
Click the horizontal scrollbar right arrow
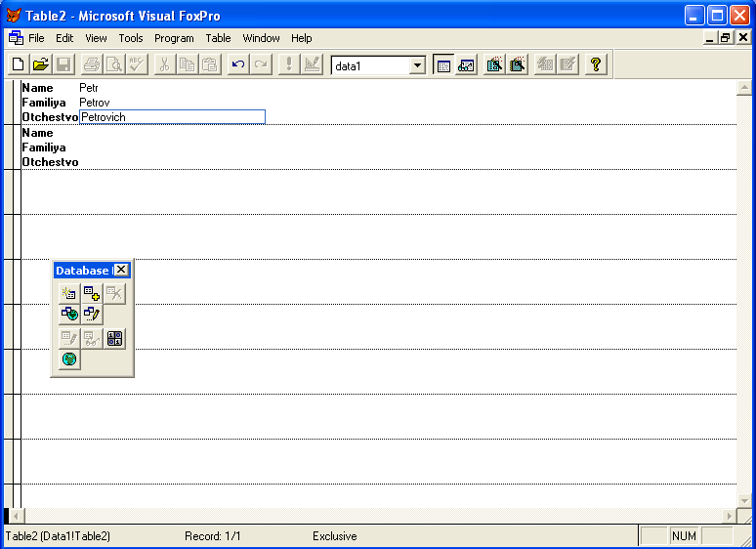coord(730,516)
